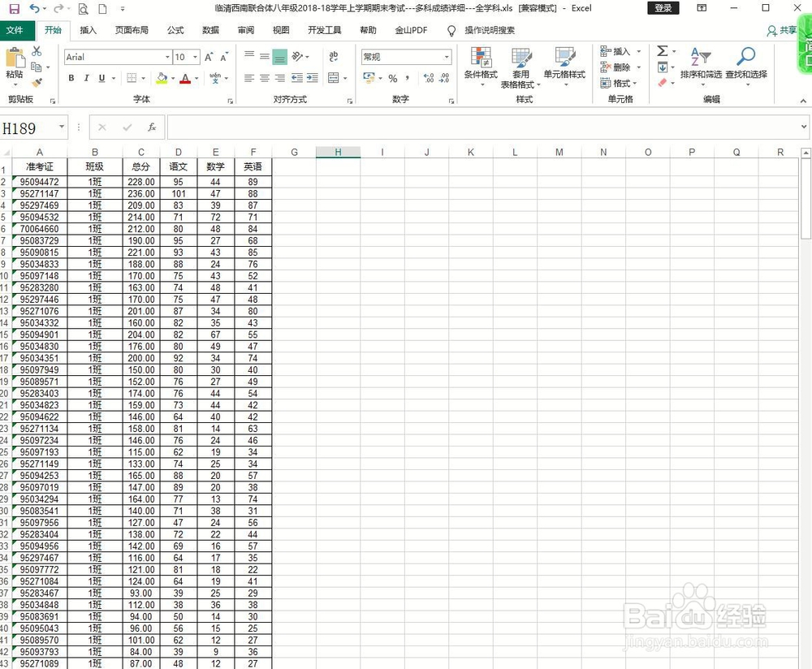Cut selection with the scissors icon
The image size is (812, 669).
pyautogui.click(x=37, y=51)
